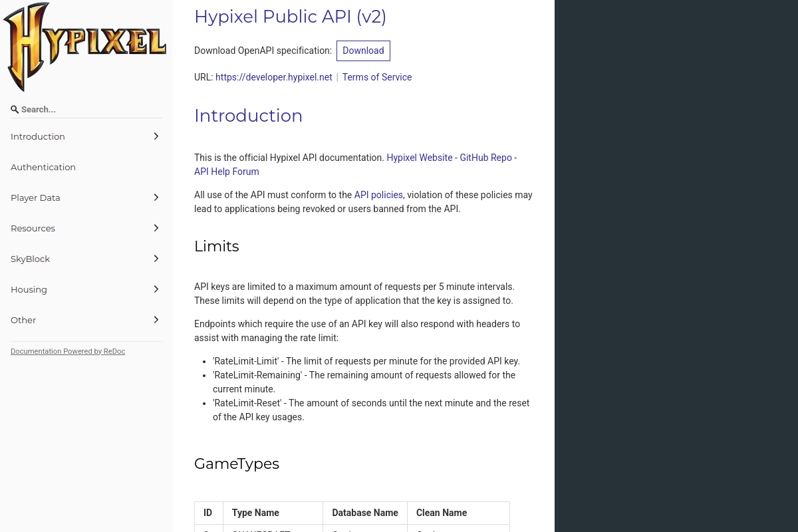798x532 pixels.
Task: Click the search magnifier icon
Action: click(x=15, y=110)
